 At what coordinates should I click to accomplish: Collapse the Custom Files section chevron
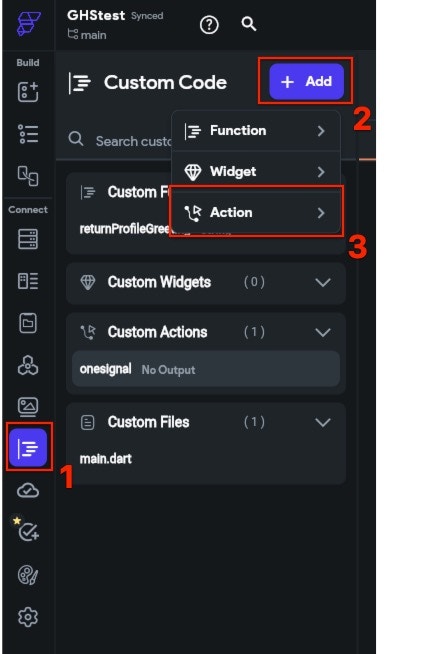point(323,423)
